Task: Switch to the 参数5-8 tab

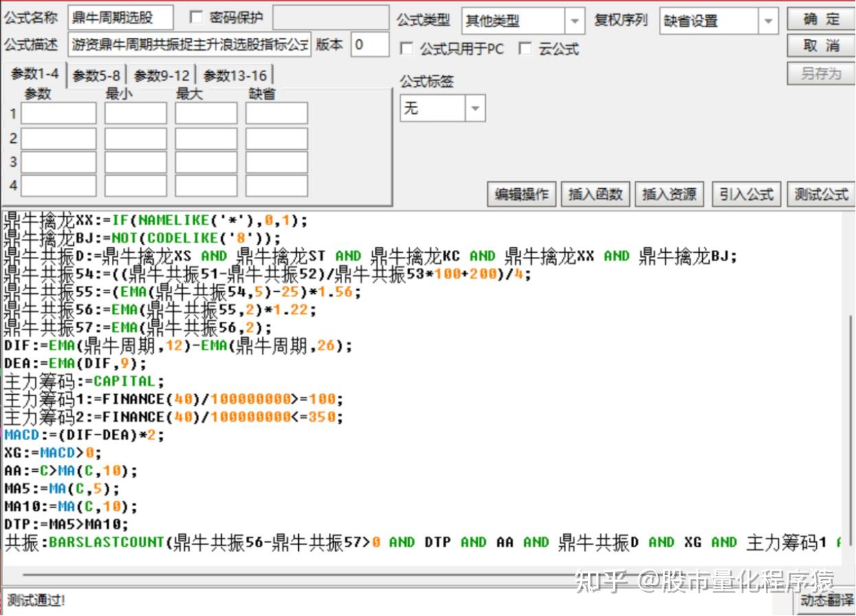Action: click(96, 76)
